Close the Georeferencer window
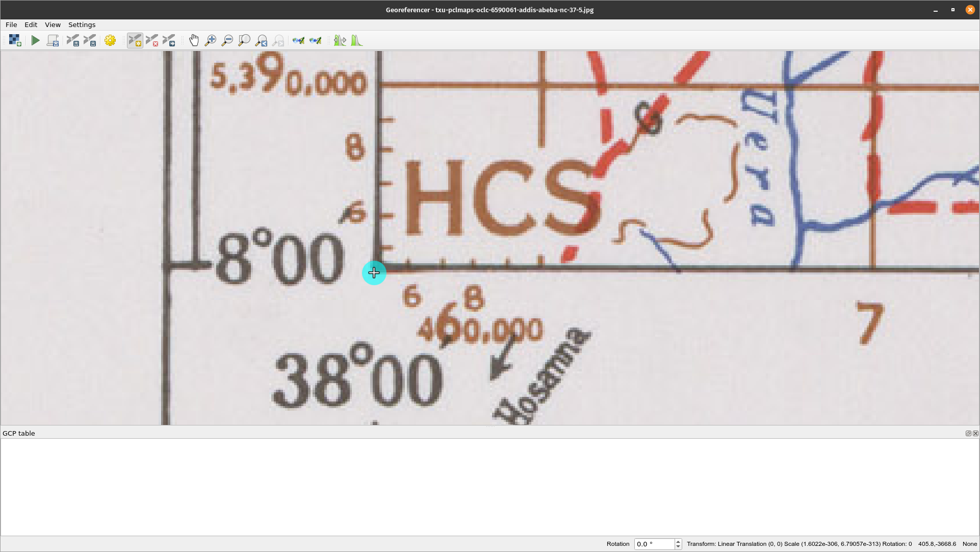980x552 pixels. (970, 10)
